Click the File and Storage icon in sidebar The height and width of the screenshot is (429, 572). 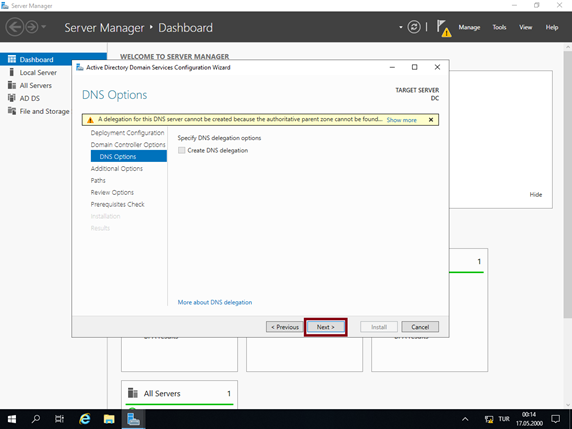[x=12, y=111]
